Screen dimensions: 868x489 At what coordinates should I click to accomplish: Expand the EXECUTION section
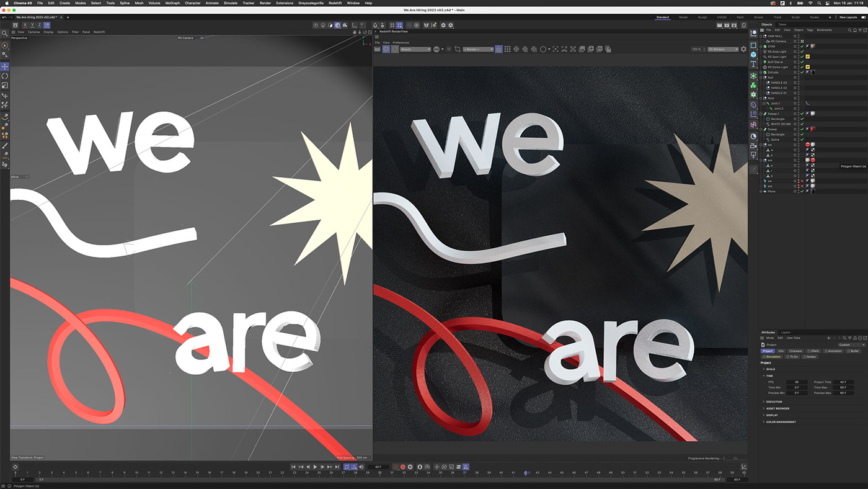[x=764, y=402]
